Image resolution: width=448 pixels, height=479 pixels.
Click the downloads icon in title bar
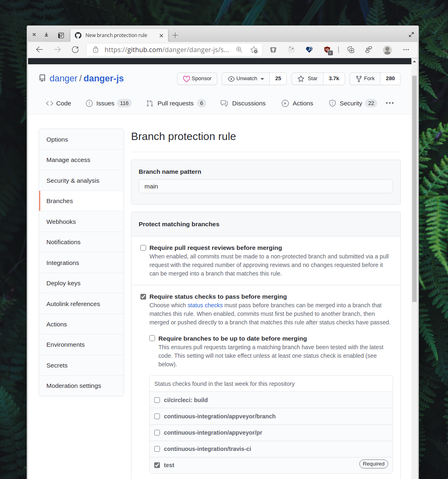tap(46, 35)
